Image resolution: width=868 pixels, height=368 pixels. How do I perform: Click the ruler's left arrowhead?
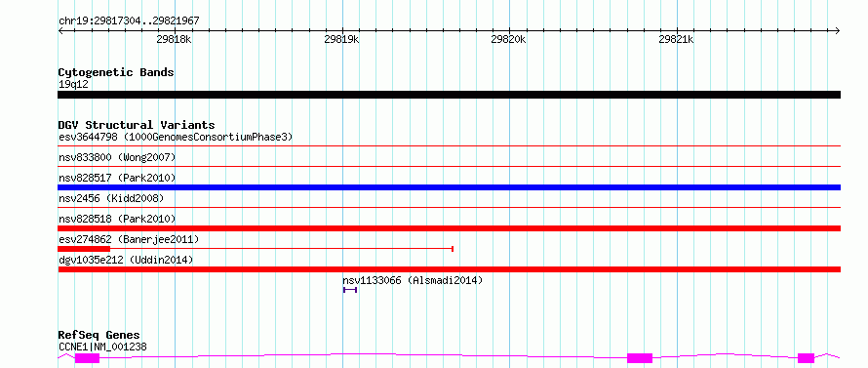click(60, 30)
